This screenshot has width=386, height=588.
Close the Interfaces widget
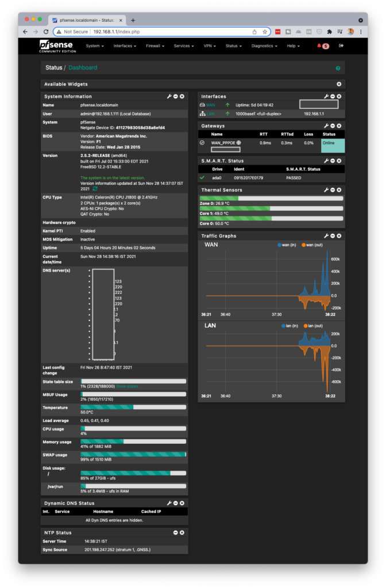tap(339, 96)
